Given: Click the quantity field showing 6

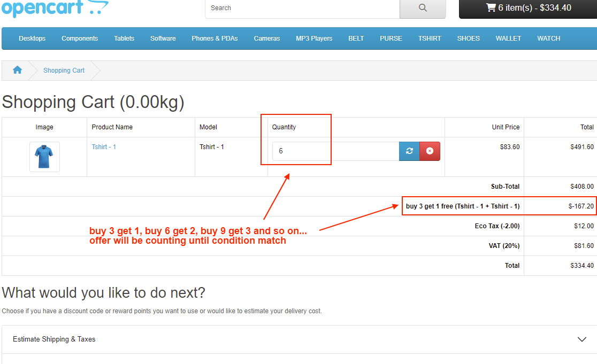Looking at the screenshot, I should coord(335,151).
